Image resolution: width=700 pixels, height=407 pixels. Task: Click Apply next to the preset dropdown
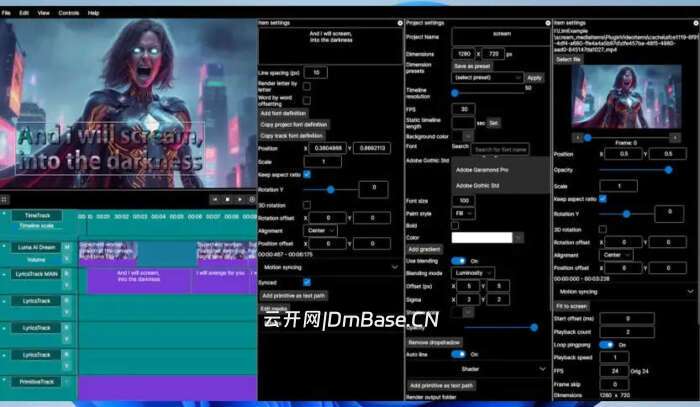[x=534, y=78]
